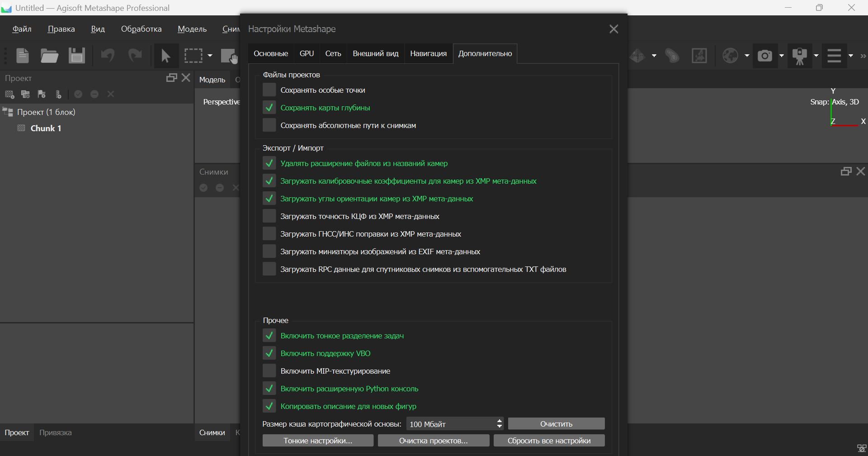
Task: Select the arrow Navigation tool
Action: [x=165, y=56]
